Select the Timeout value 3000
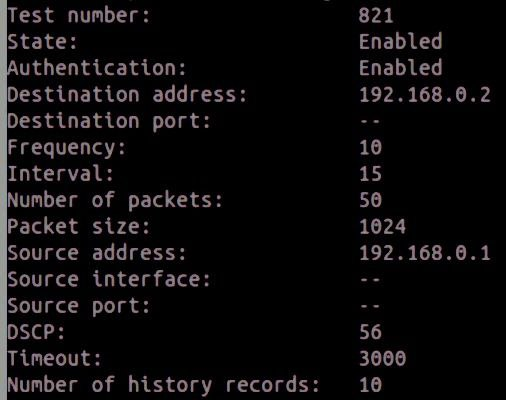Image resolution: width=506 pixels, height=400 pixels. click(382, 358)
